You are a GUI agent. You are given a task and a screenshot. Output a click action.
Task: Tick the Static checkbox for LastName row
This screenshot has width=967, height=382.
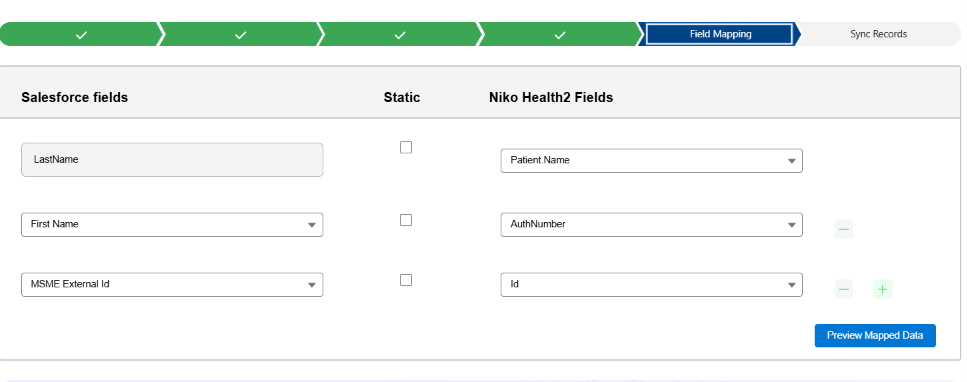pyautogui.click(x=406, y=147)
